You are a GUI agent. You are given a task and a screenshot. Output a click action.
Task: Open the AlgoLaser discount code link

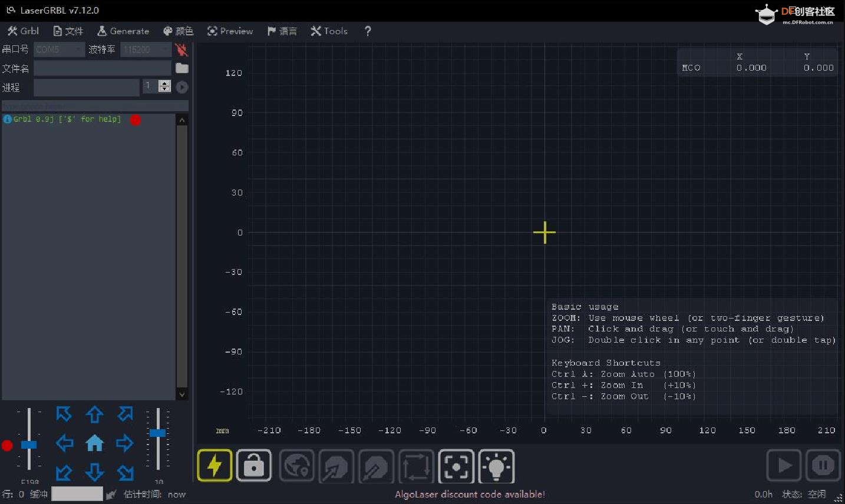pos(470,495)
